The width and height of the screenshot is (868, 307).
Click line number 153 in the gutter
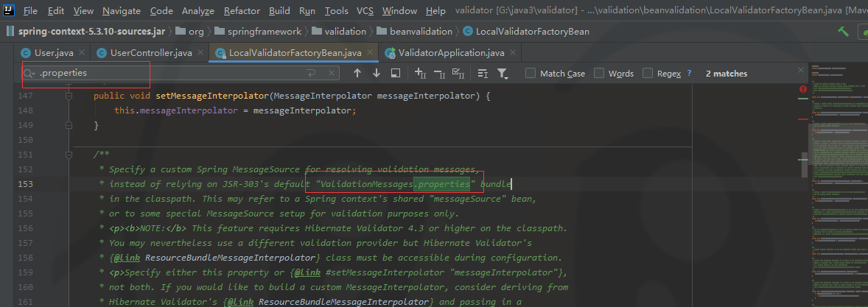coord(26,183)
